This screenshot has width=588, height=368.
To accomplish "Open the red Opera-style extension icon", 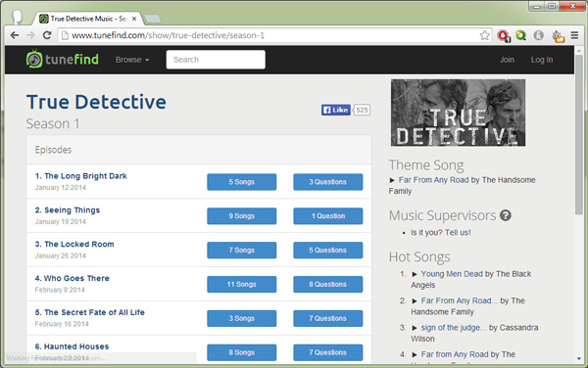I will pos(504,35).
